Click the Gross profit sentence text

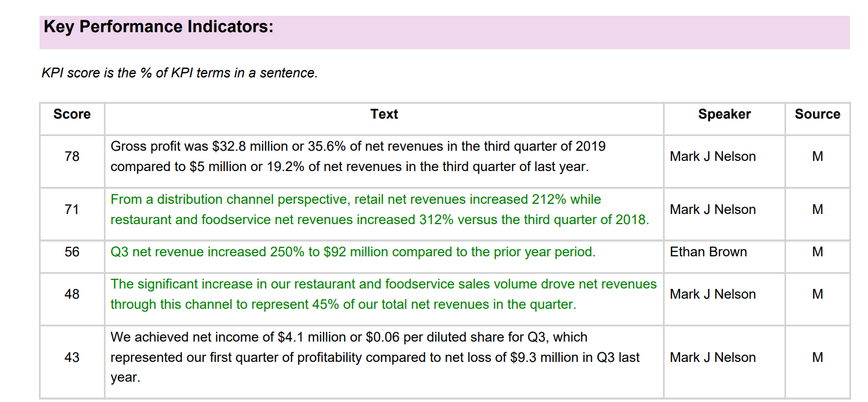(358, 157)
